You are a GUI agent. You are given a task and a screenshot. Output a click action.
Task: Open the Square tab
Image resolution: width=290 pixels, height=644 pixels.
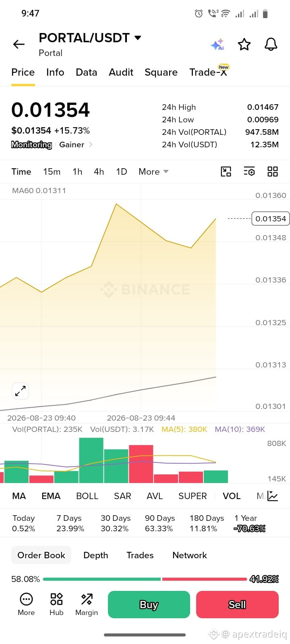[161, 72]
